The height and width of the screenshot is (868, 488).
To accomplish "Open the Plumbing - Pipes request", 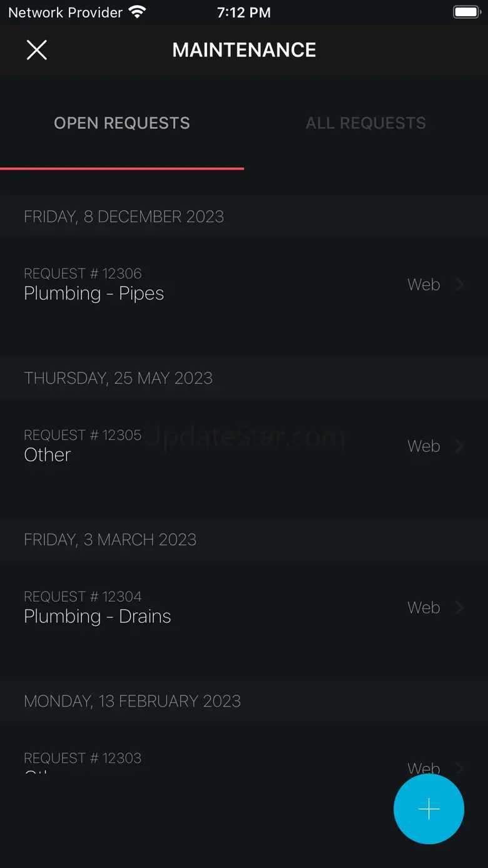I will pyautogui.click(x=94, y=294).
